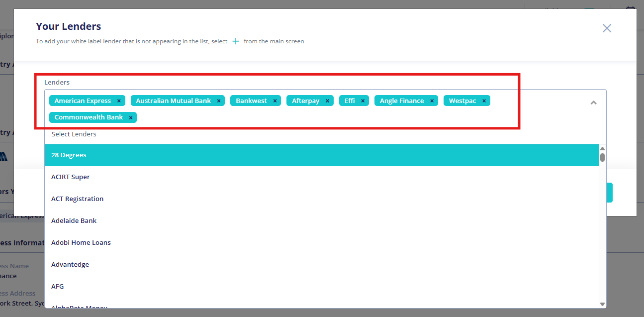This screenshot has width=644, height=317.
Task: Remove Australian Mutual Bank lender tag
Action: click(x=219, y=101)
